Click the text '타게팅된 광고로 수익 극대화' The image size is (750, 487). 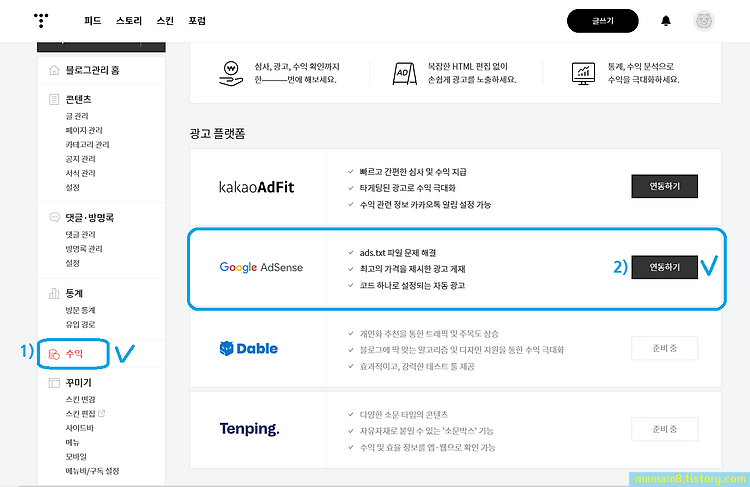click(407, 188)
